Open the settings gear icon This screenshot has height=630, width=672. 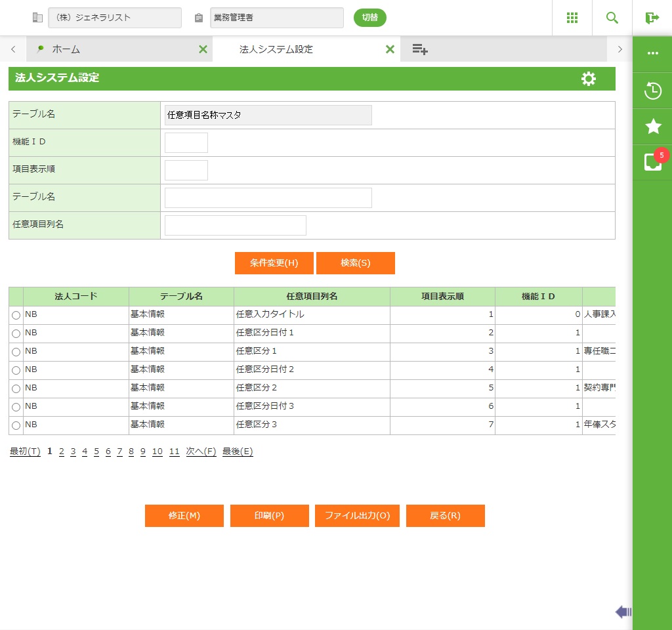[589, 79]
